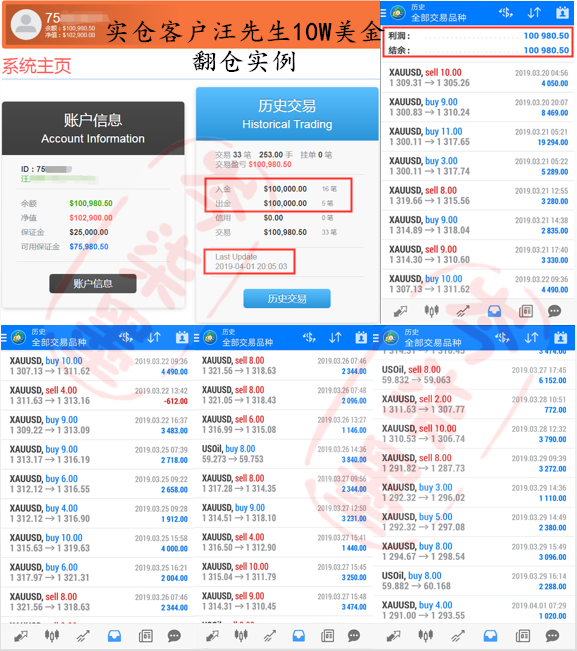The height and width of the screenshot is (651, 577).
Task: Select XAUUSD buy 4.00 trade with 1 912.00 profit
Action: click(98, 513)
